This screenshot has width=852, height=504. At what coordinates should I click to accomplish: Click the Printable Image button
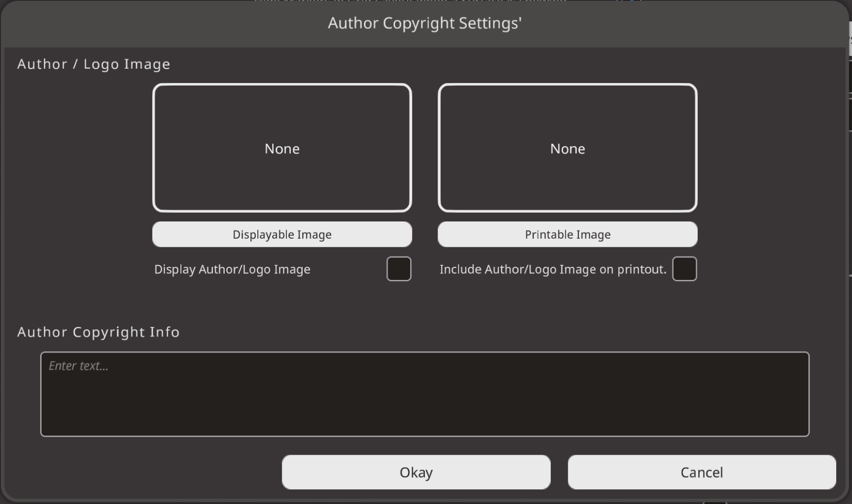pyautogui.click(x=567, y=234)
